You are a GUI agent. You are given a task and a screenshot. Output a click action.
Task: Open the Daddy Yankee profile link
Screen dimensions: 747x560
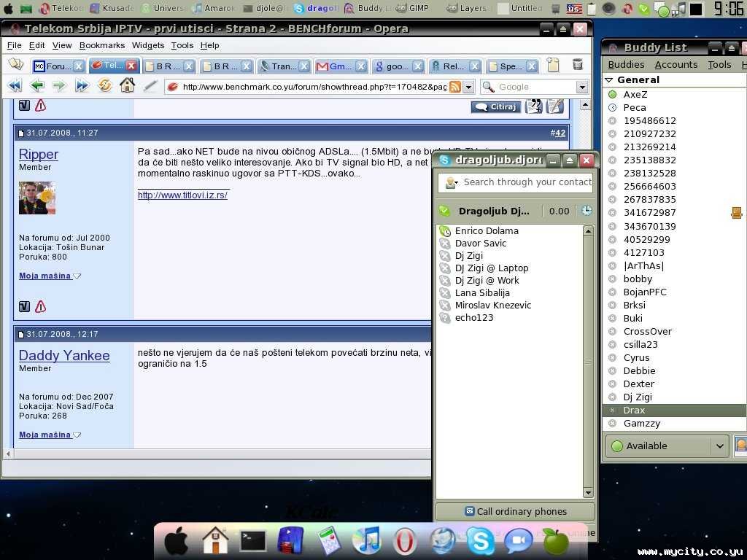pyautogui.click(x=64, y=356)
